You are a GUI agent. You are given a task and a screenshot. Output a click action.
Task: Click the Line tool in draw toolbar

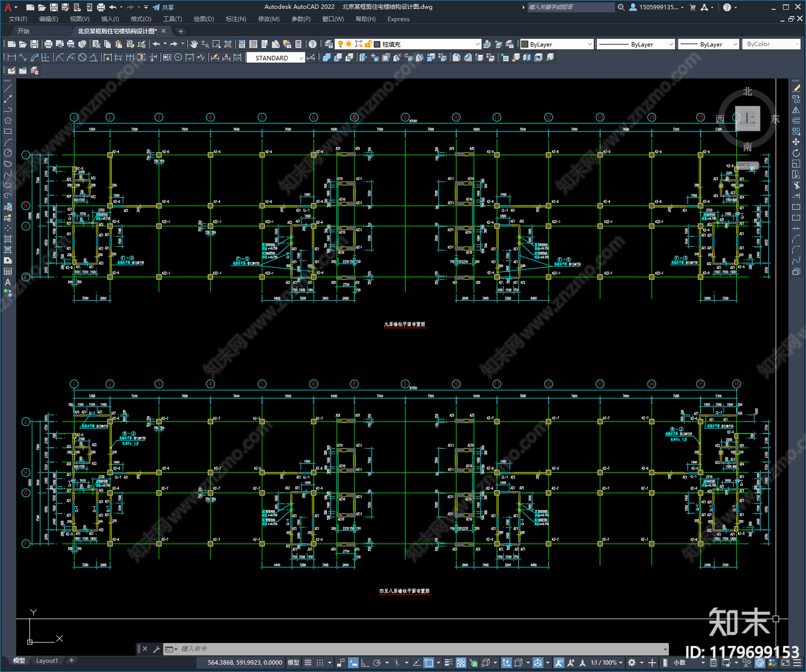(x=8, y=88)
